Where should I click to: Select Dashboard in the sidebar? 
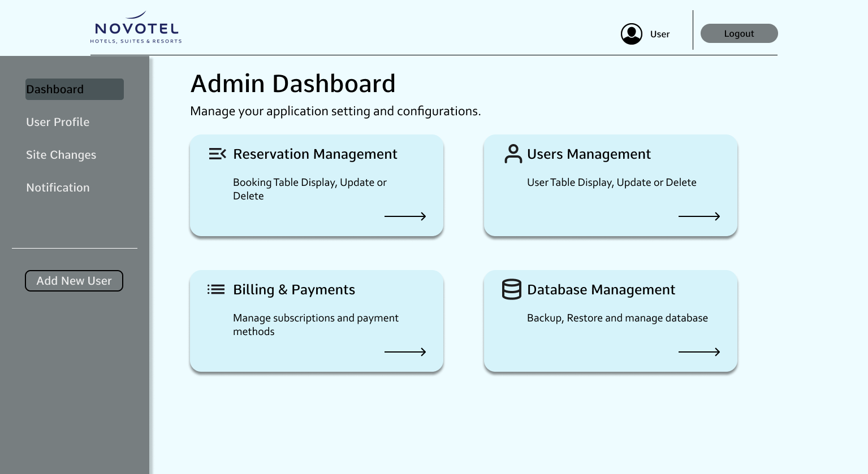pos(75,89)
